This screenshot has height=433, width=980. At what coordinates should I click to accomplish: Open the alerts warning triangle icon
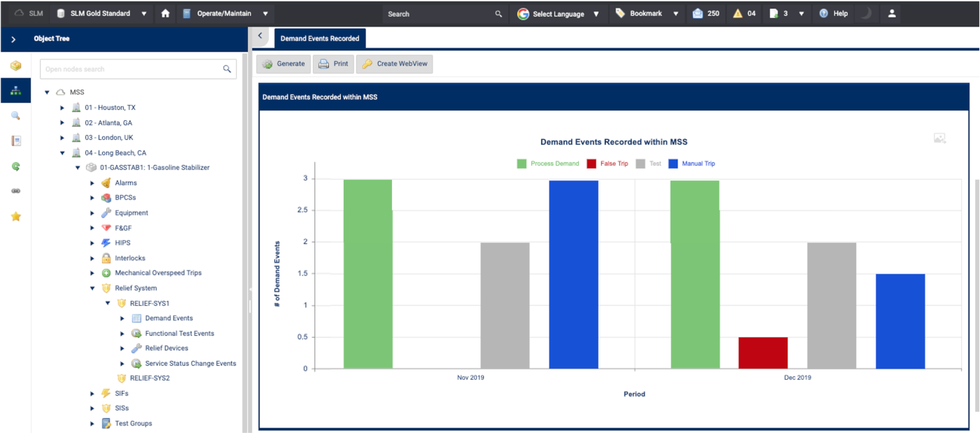[x=738, y=13]
